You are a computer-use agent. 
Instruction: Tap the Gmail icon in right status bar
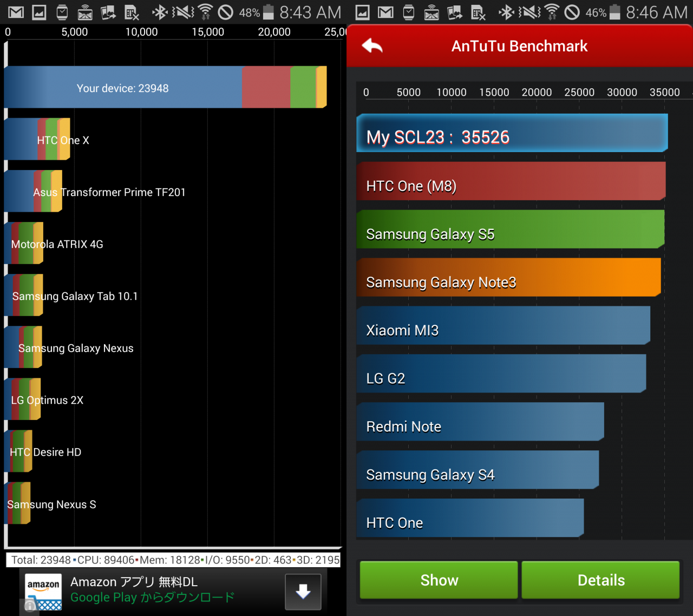pos(385,12)
